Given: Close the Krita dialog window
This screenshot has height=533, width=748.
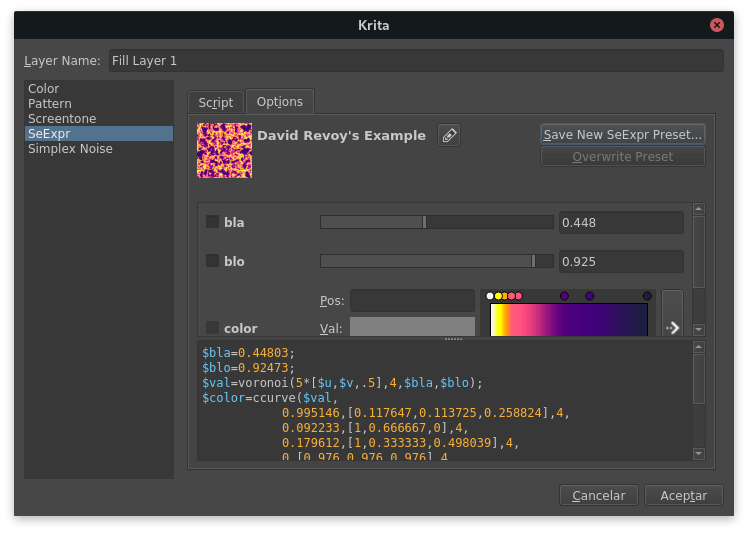Looking at the screenshot, I should tap(716, 24).
